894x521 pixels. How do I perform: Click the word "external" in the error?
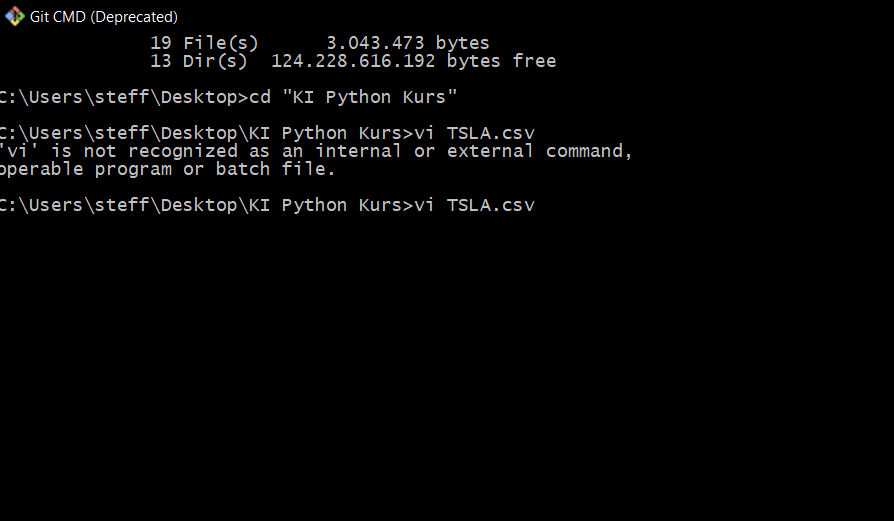pos(490,151)
